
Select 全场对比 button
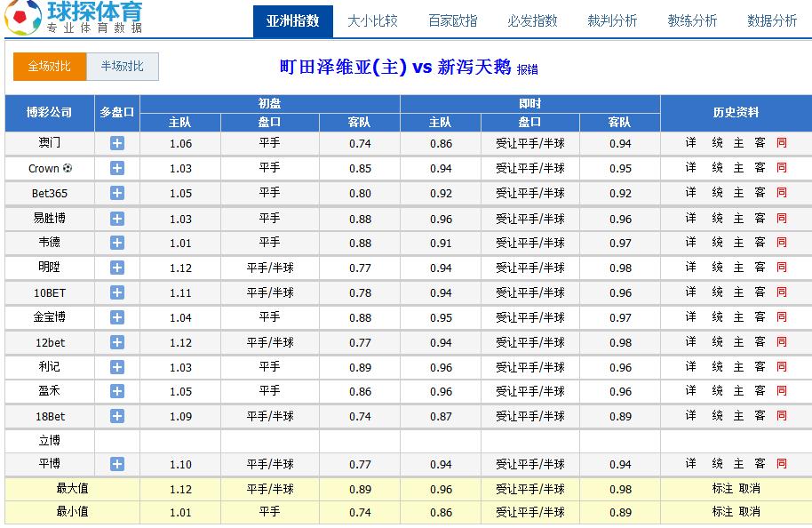click(50, 67)
